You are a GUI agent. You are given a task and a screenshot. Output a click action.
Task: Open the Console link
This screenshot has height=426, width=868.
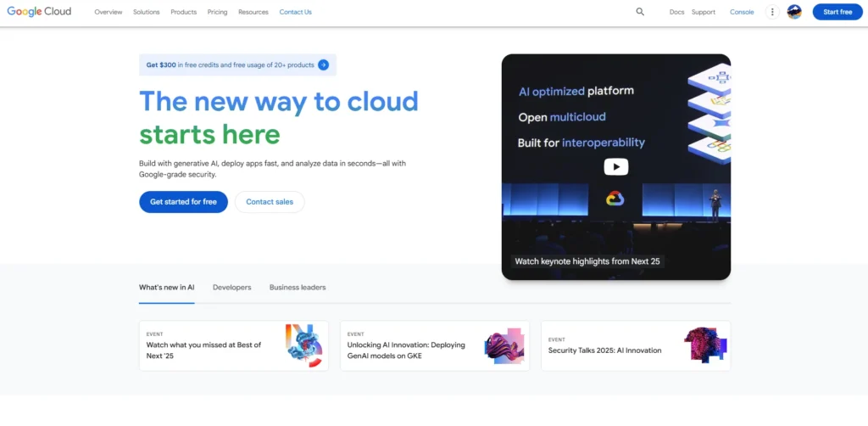click(742, 12)
